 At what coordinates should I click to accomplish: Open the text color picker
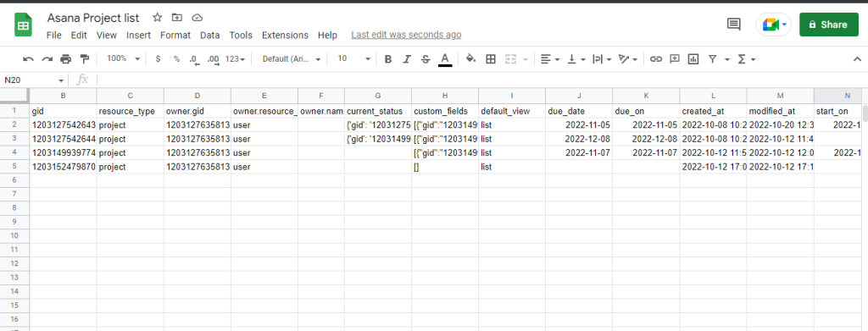[444, 59]
